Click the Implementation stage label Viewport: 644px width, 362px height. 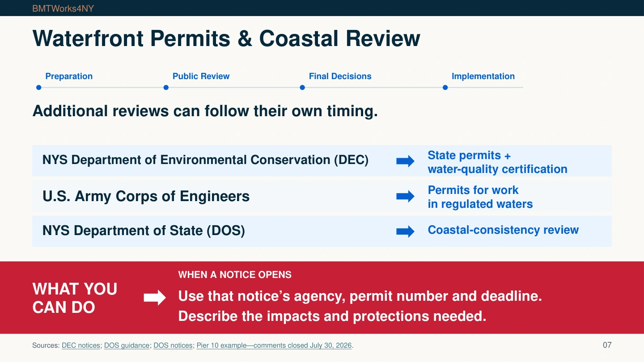pos(483,76)
